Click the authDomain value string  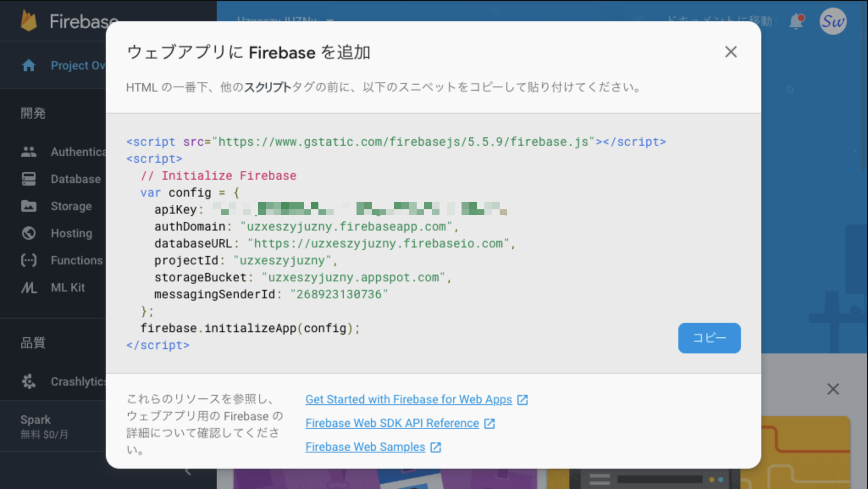[x=346, y=227]
